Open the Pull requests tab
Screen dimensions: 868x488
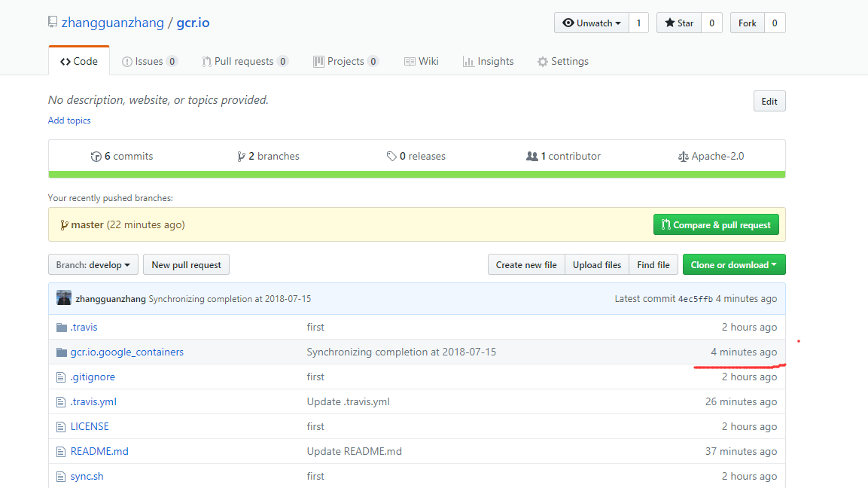245,61
